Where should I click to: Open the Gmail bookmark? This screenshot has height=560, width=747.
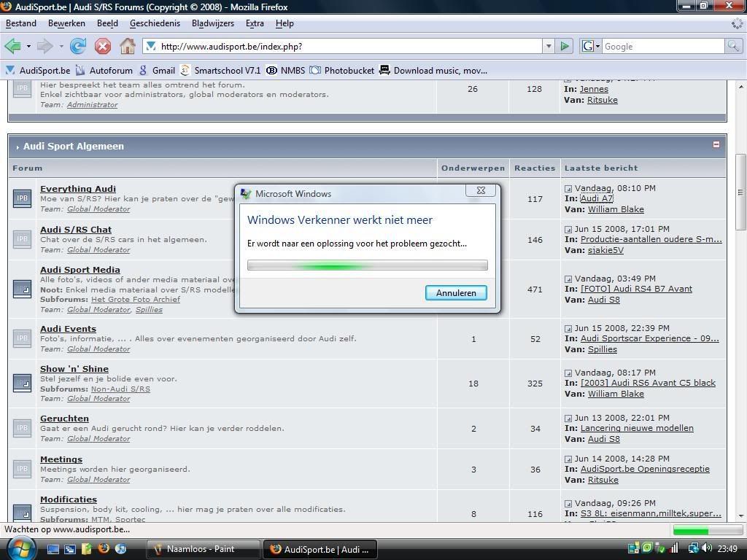pos(157,71)
